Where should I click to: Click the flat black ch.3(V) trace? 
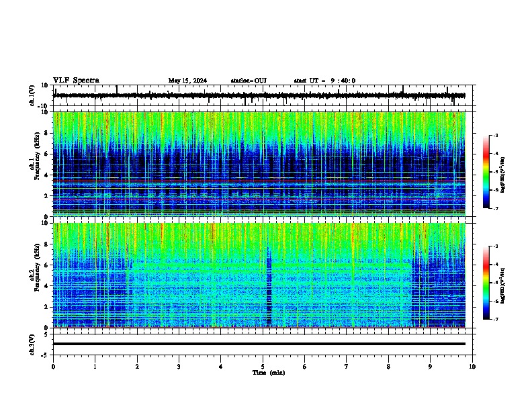point(259,344)
